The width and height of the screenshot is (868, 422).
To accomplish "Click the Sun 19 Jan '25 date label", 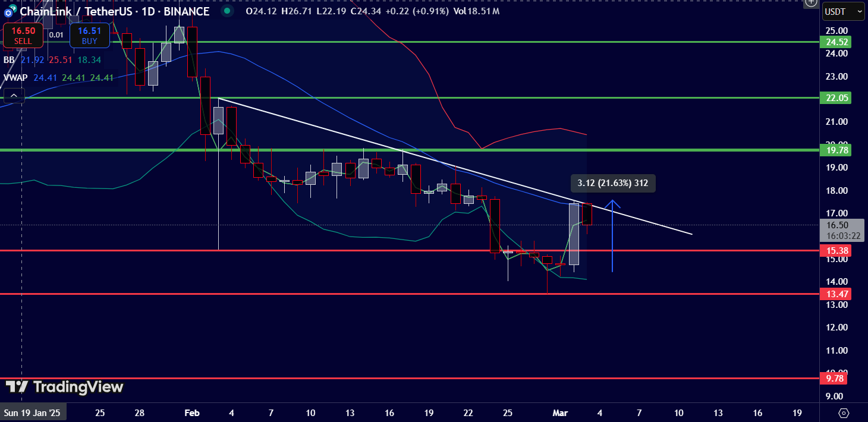I will [33, 412].
